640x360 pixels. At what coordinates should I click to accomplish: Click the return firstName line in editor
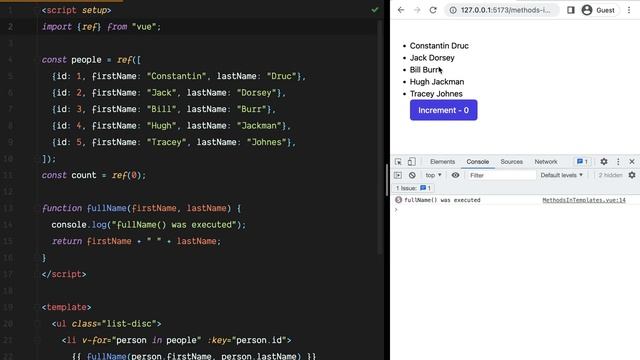coord(136,241)
